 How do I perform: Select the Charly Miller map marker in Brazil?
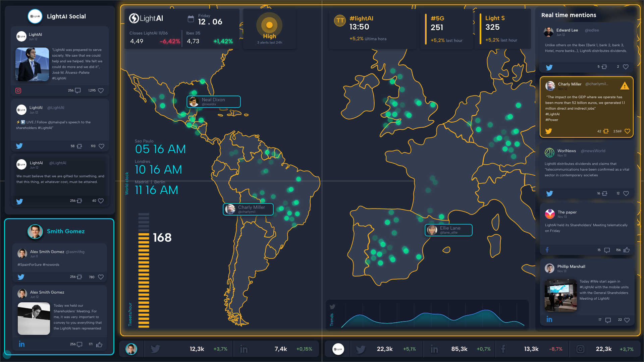248,209
